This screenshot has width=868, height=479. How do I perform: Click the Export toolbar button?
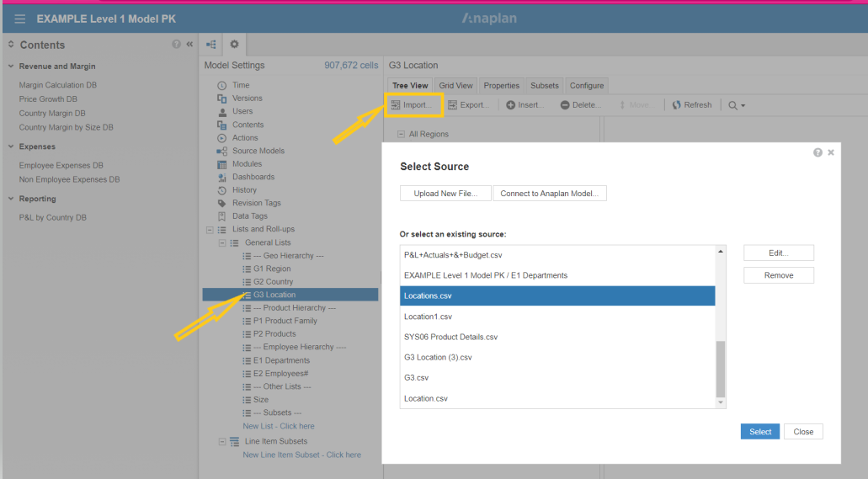(468, 104)
